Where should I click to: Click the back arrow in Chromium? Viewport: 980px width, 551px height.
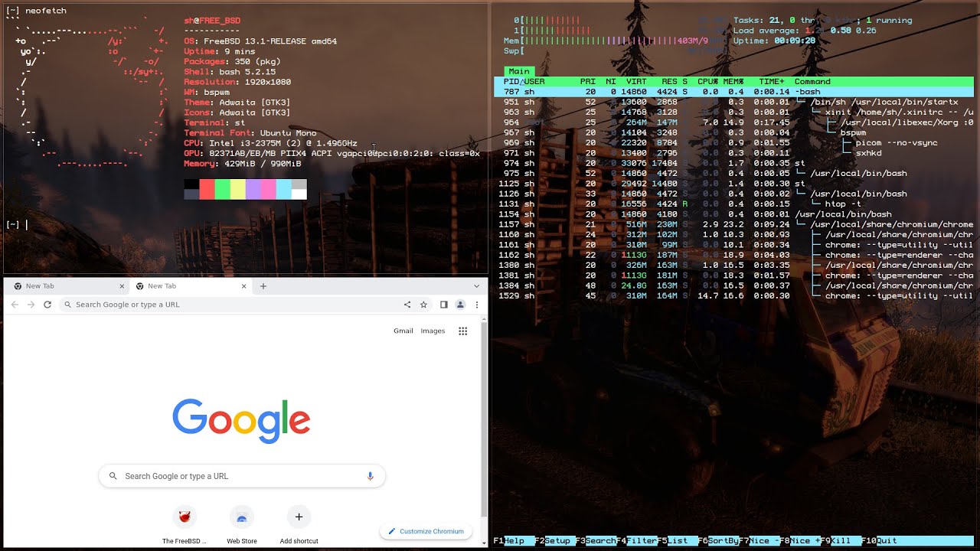tap(15, 305)
